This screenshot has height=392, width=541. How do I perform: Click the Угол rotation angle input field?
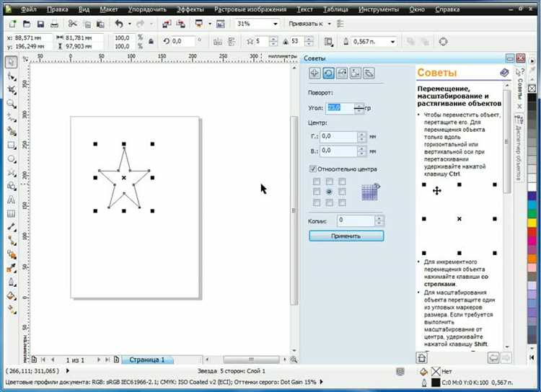[340, 108]
